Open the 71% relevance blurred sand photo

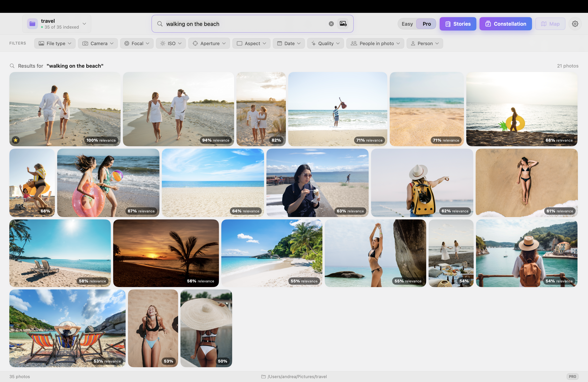pyautogui.click(x=427, y=109)
